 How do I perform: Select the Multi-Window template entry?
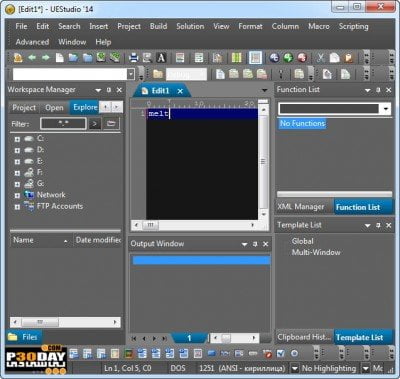tap(316, 252)
